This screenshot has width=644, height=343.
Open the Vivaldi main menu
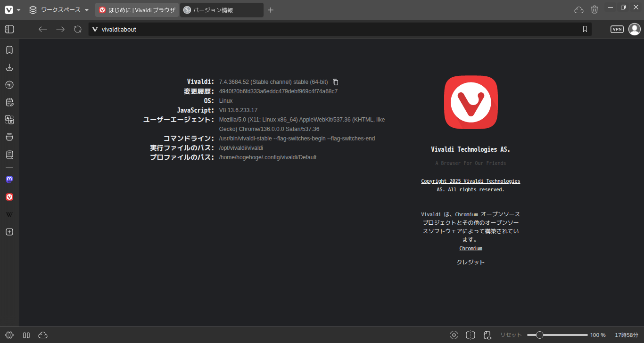pyautogui.click(x=12, y=10)
